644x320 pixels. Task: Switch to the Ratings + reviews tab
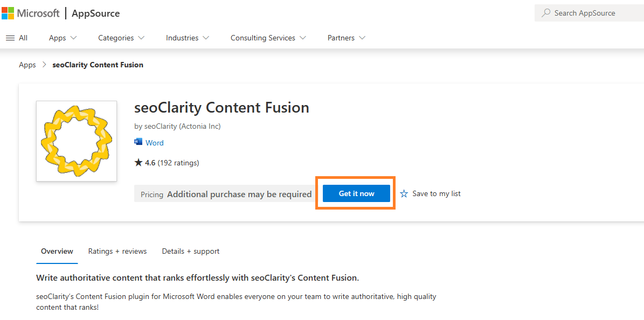coord(117,252)
